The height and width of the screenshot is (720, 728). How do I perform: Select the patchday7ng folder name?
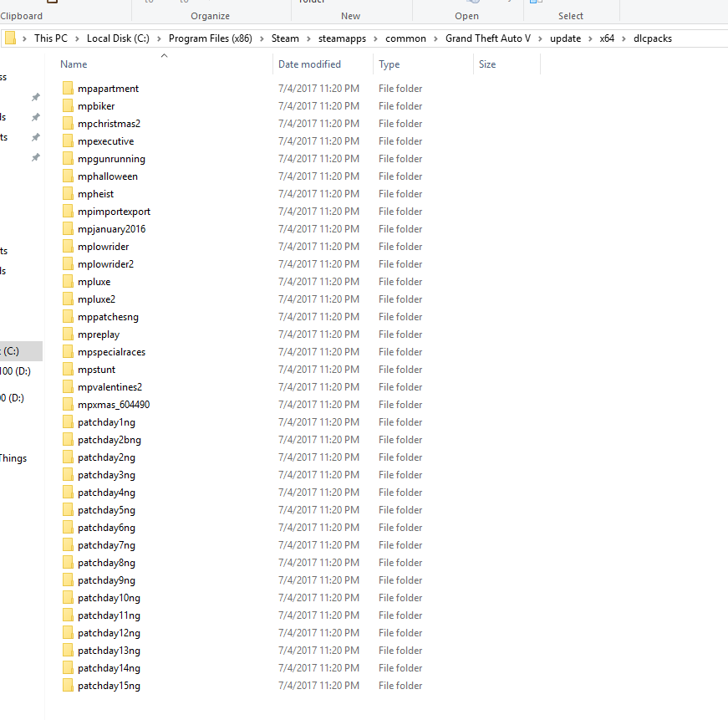(106, 545)
